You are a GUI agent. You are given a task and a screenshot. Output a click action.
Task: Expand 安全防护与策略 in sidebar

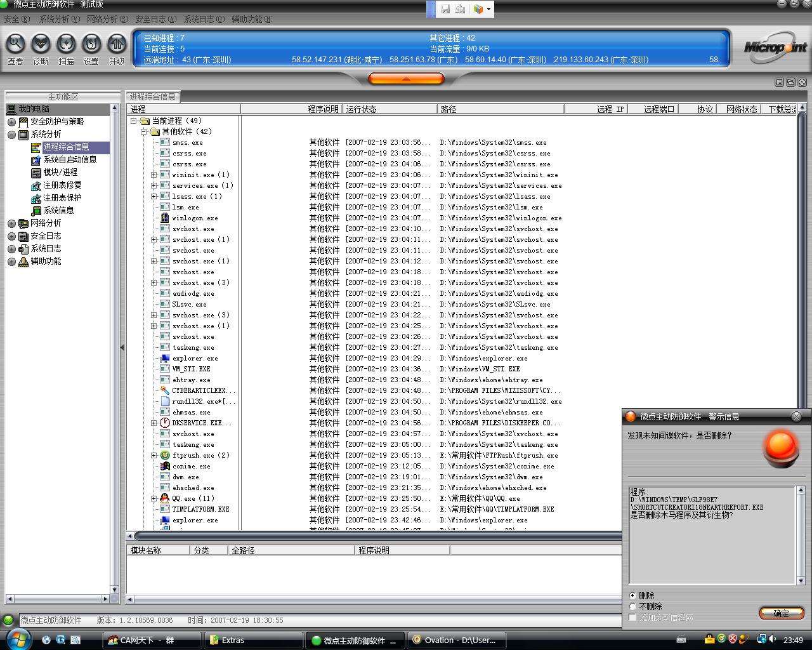point(12,122)
